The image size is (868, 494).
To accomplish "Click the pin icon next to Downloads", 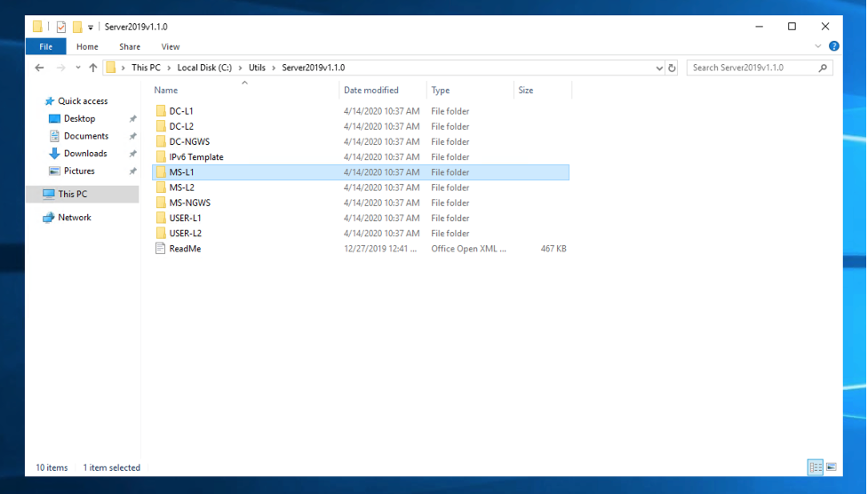I will (x=133, y=154).
